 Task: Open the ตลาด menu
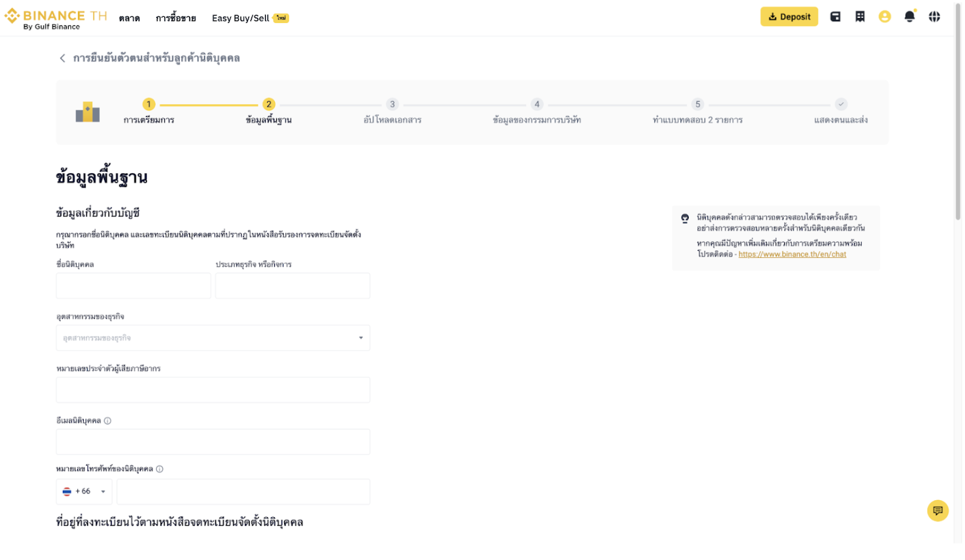(129, 19)
